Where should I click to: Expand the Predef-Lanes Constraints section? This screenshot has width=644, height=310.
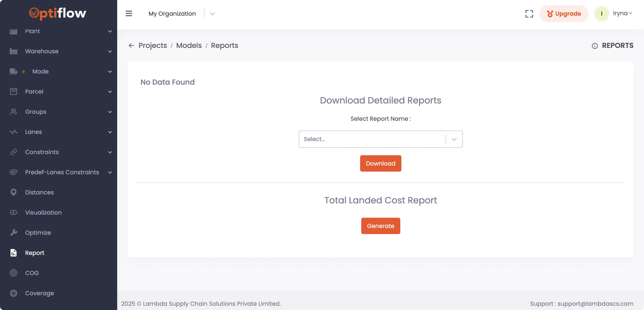pos(110,172)
